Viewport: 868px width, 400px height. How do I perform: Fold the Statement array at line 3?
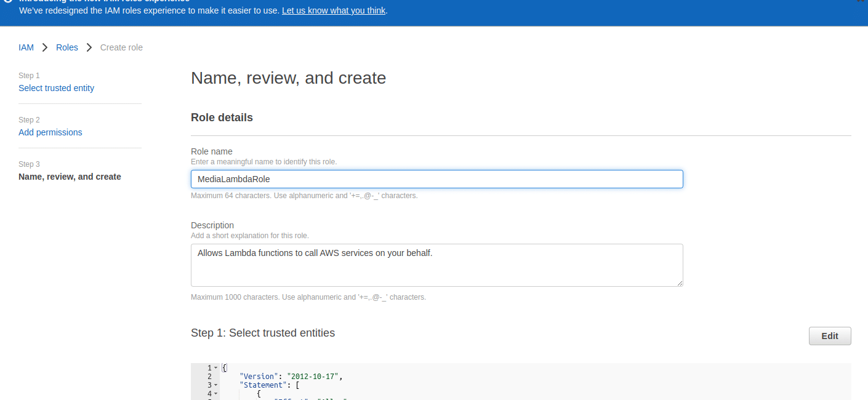point(215,385)
